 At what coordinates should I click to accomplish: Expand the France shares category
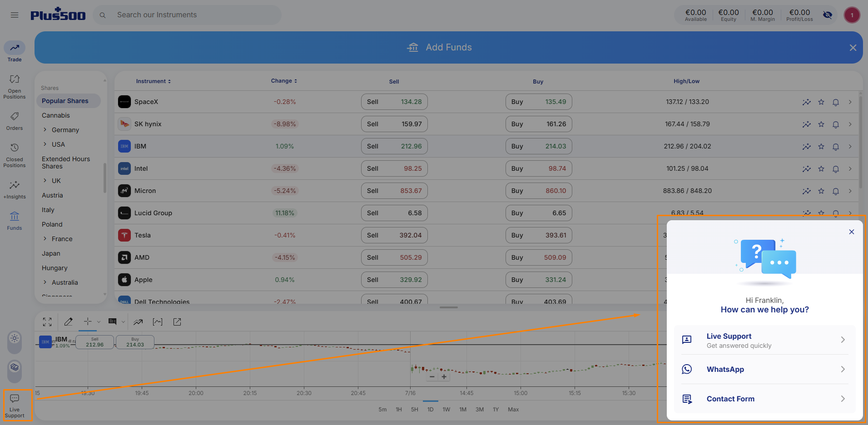point(45,239)
